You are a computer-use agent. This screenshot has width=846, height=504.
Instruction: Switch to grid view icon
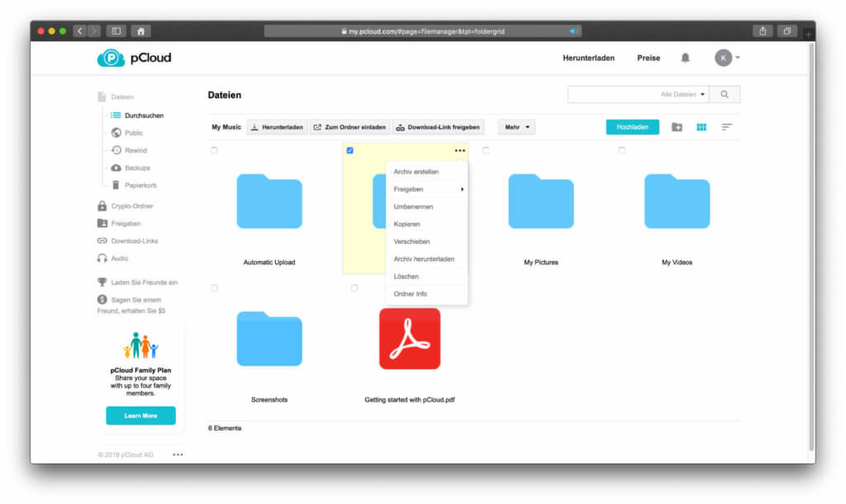point(701,127)
